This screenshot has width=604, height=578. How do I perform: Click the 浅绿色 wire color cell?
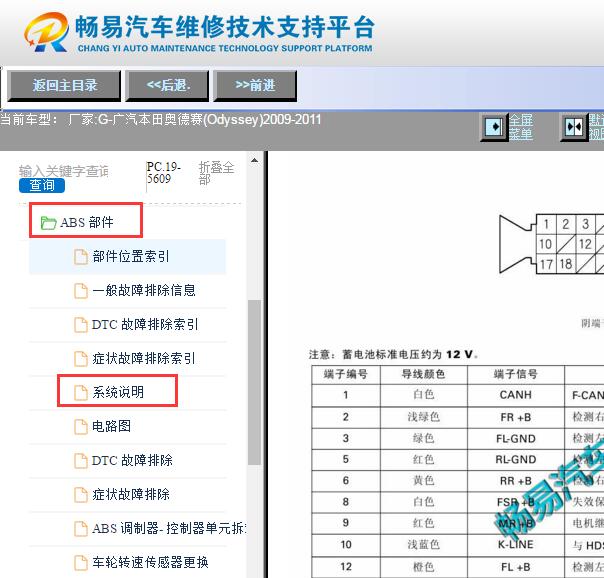(423, 417)
